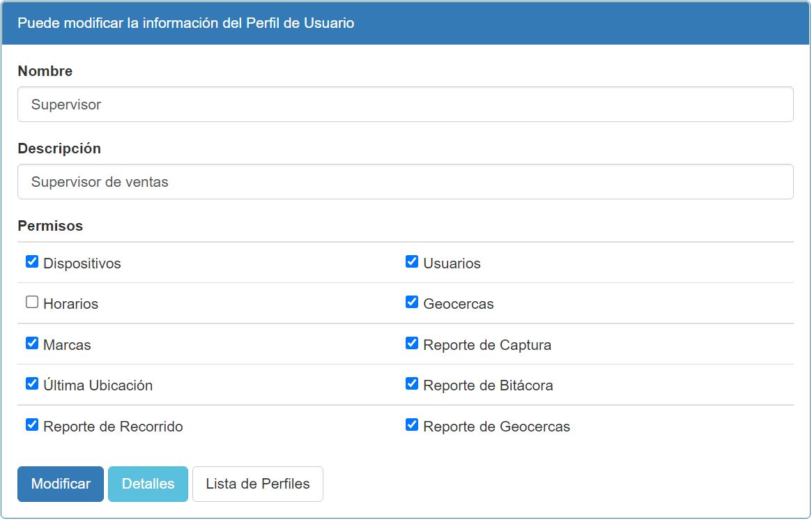Disable the Reporte de Recorrido checkbox

32,425
